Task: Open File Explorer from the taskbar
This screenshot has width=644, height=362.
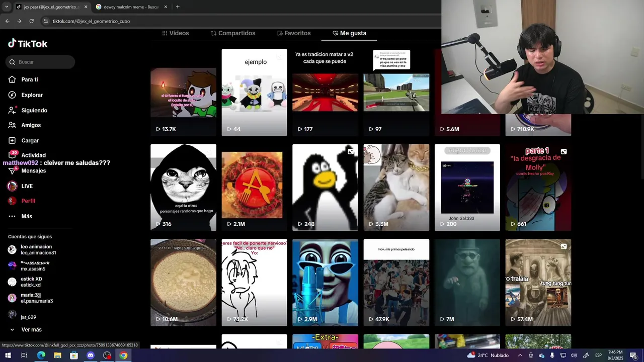Action: tap(57, 355)
